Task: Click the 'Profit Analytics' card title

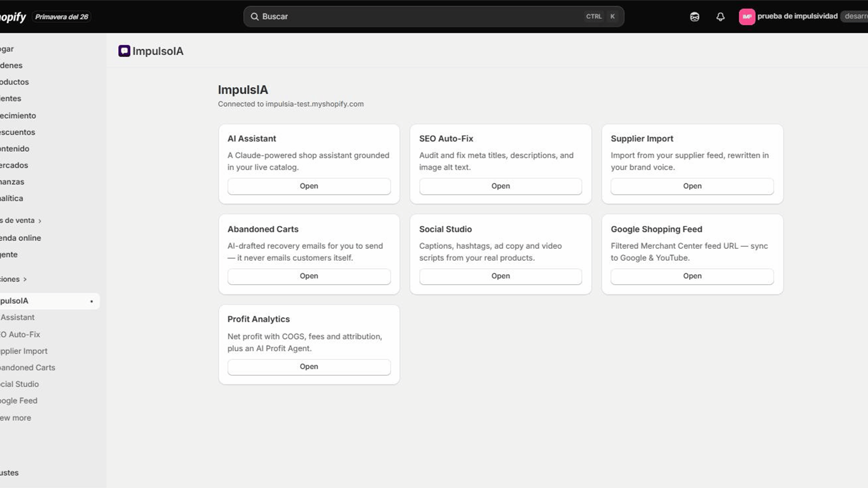Action: pyautogui.click(x=259, y=319)
